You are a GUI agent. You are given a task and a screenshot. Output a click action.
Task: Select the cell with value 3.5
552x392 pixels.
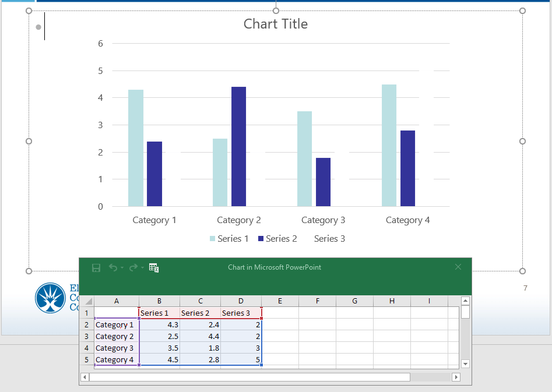[160, 348]
